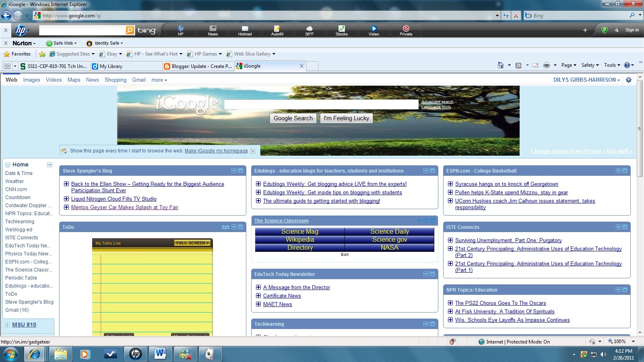Open the 100% zoom level control
Screen dimensions: 644x362
621,341
